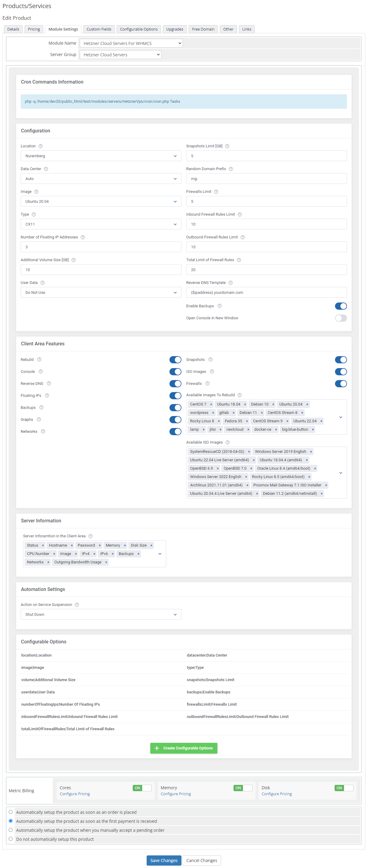Switch off Cores metric billing
This screenshot has width=368, height=868.
click(x=142, y=787)
